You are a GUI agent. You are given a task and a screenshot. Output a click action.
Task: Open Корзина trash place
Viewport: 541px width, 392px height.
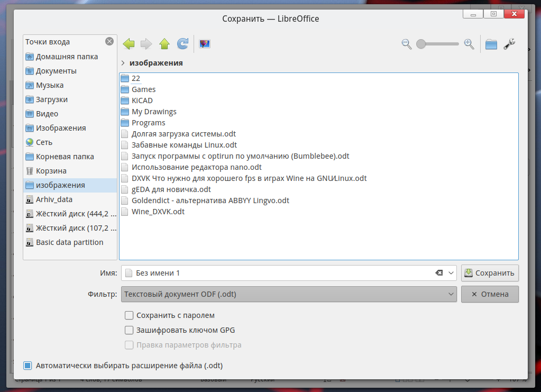70,171
